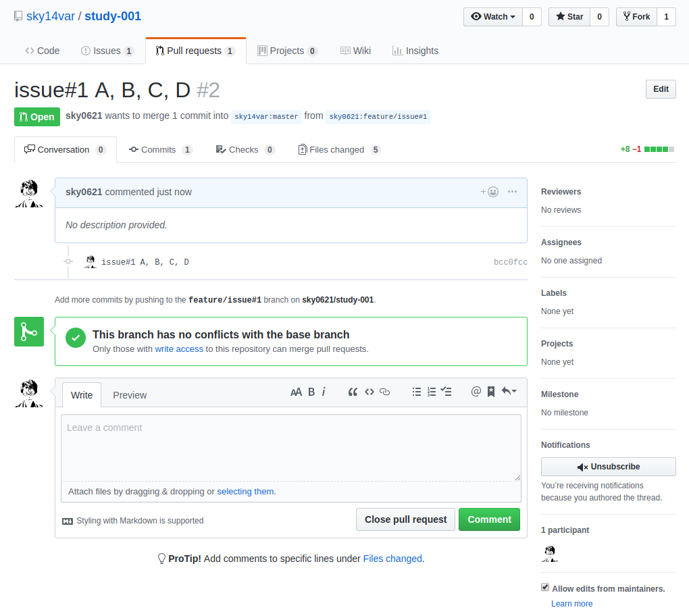Add a reaction with the smiley icon
The width and height of the screenshot is (689, 616).
[490, 192]
